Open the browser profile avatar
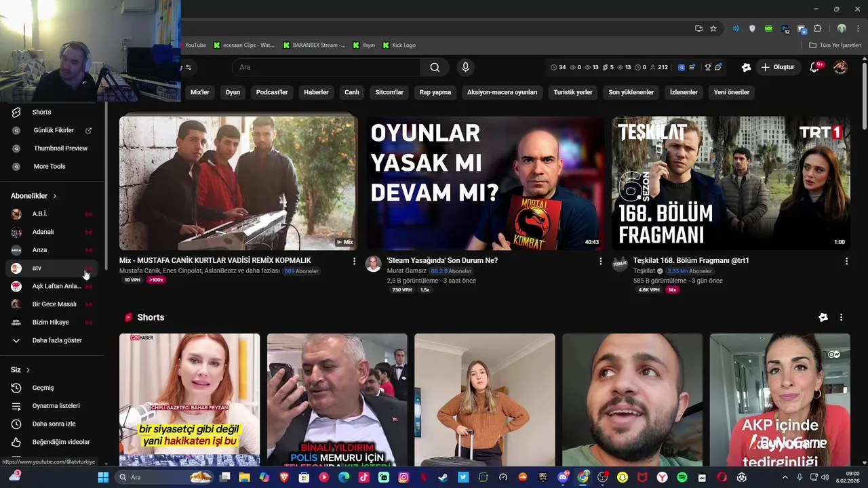This screenshot has width=868, height=488. pos(842,28)
